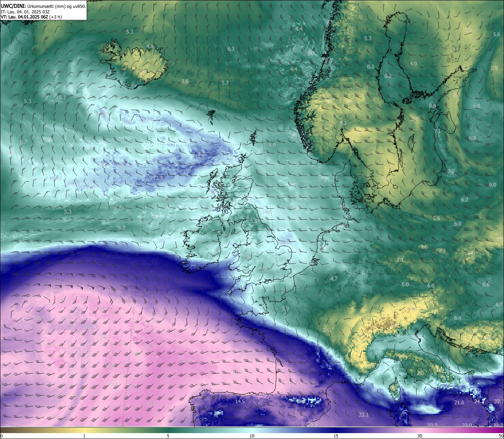Viewport: 504px width, 439px height.
Task: Click the 3.8 value on the map
Action: (x=185, y=81)
